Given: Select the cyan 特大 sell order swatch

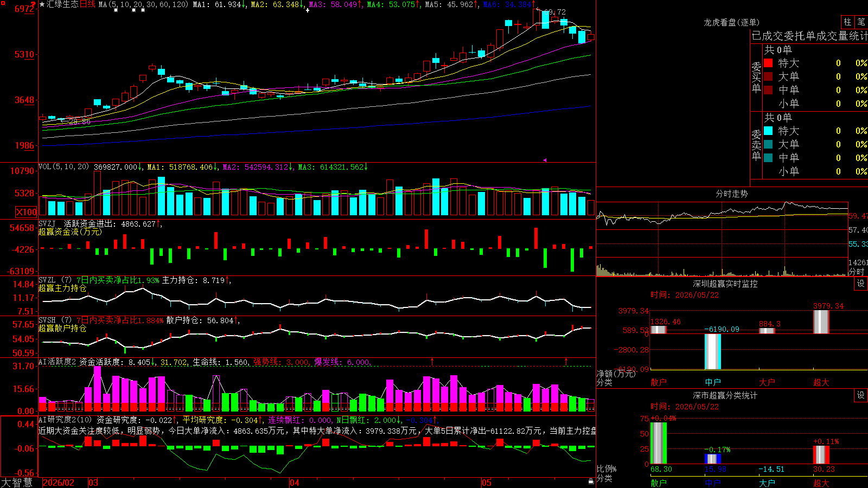Looking at the screenshot, I should (768, 131).
